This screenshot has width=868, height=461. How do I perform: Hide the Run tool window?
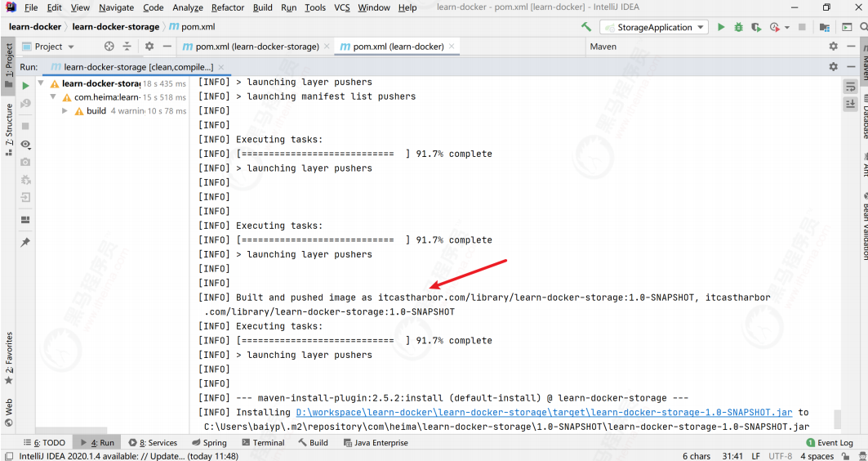click(x=852, y=66)
